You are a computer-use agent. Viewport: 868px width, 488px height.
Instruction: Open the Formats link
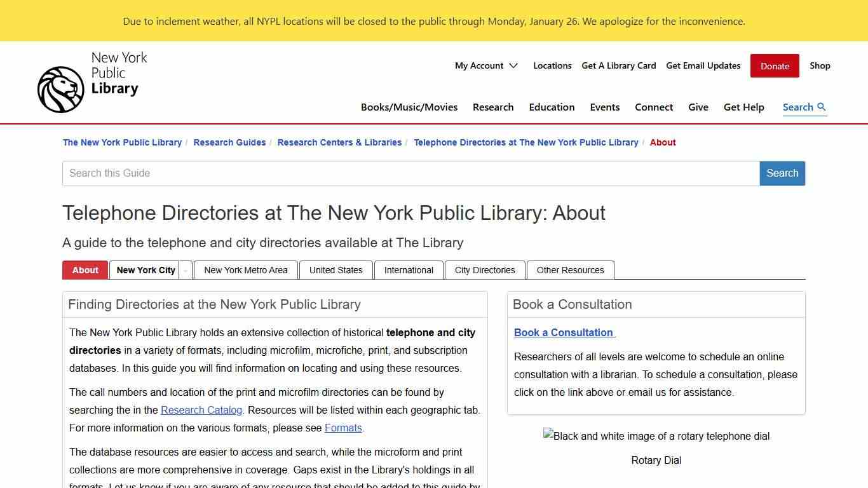point(343,428)
